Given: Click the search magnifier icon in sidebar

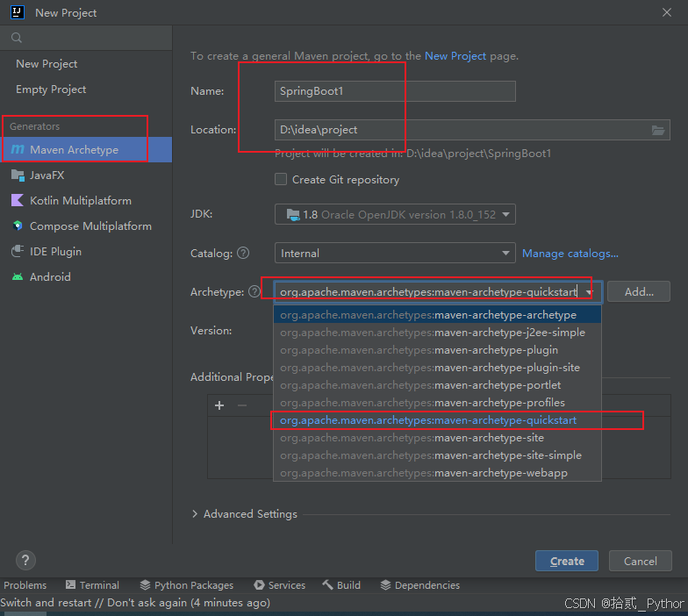Looking at the screenshot, I should tap(17, 38).
